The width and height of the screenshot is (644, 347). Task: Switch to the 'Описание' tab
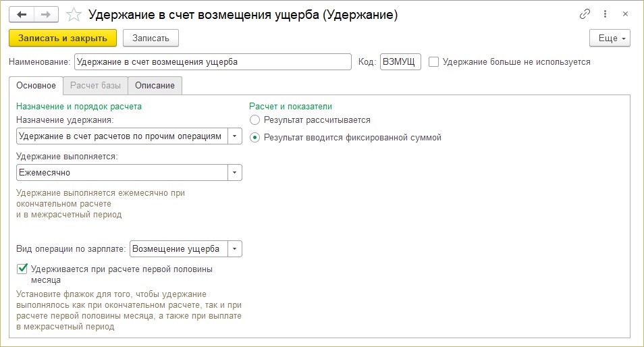(x=155, y=86)
